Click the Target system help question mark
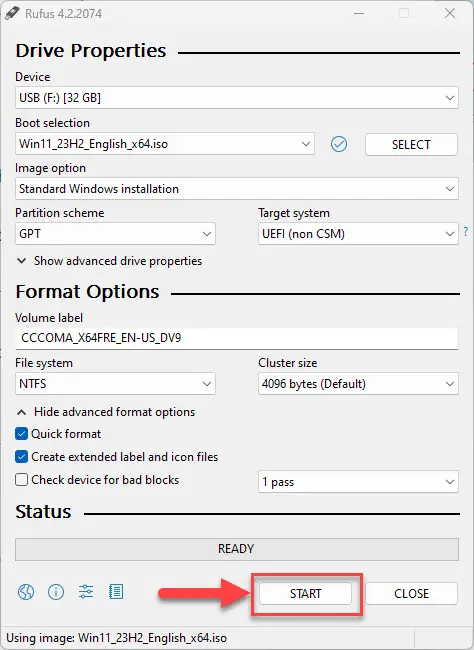Screen dimensions: 474x650 [466, 231]
